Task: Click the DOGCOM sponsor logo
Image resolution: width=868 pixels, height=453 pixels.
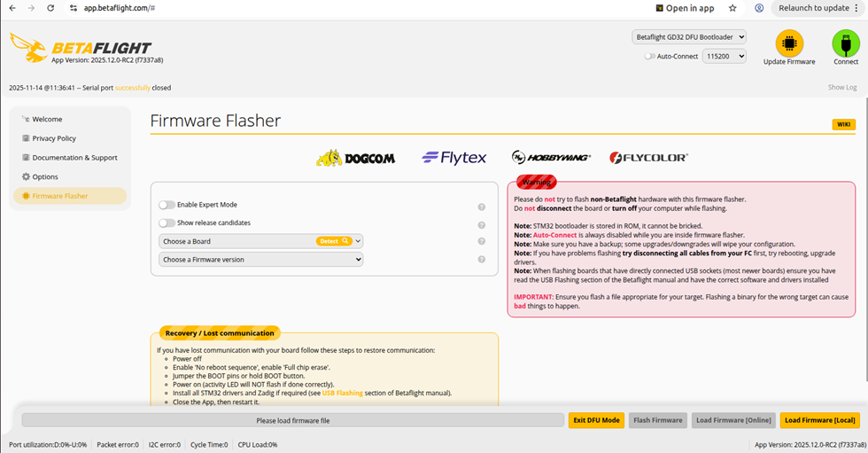Action: [355, 158]
